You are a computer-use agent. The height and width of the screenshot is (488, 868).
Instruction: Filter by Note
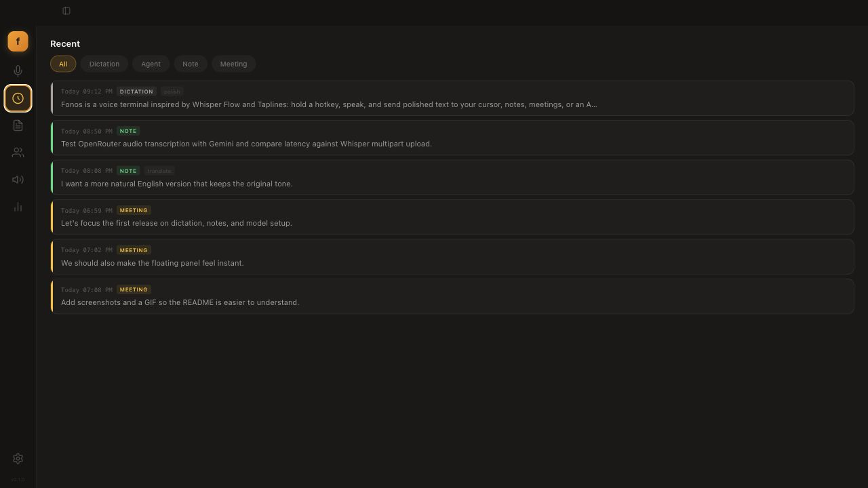[x=190, y=64]
